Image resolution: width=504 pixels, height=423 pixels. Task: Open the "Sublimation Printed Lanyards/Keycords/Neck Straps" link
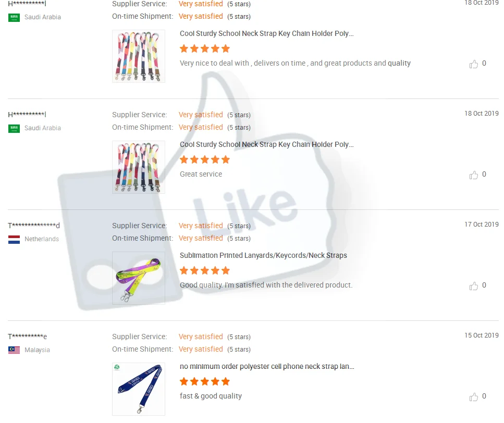(x=263, y=255)
